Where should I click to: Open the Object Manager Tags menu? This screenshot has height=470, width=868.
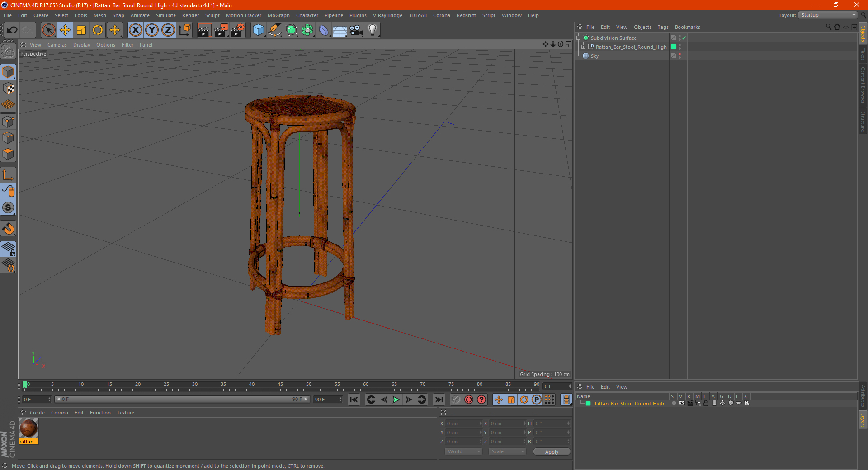663,27
